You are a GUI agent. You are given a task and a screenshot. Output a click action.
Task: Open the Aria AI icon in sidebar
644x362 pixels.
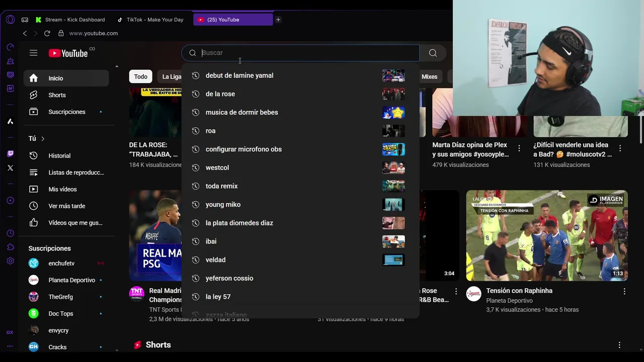(10, 121)
